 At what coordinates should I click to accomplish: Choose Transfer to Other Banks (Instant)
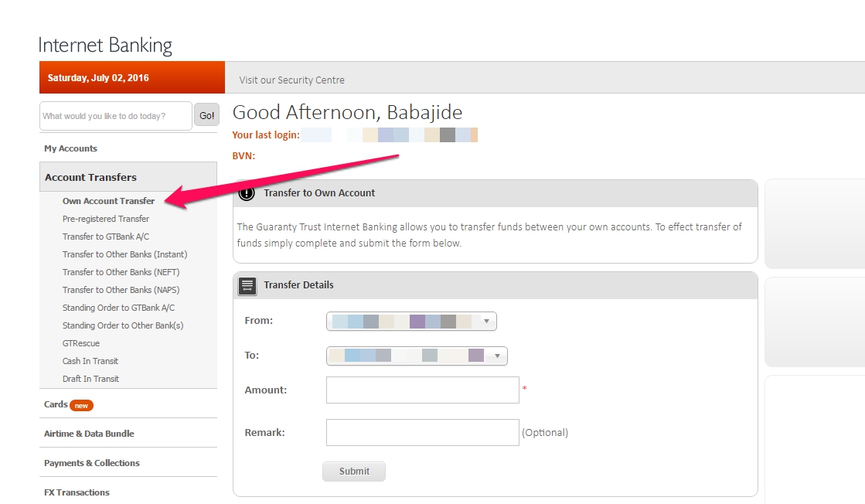coord(124,254)
